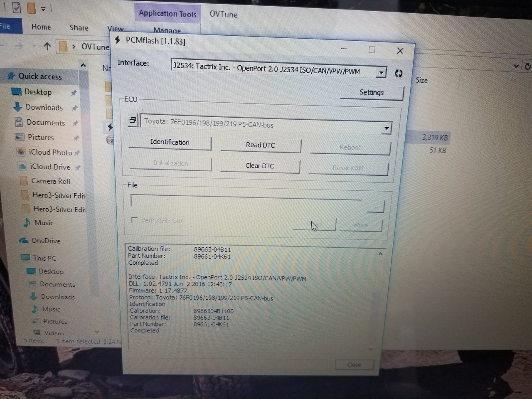Open Desktop under Quick access

[38, 92]
